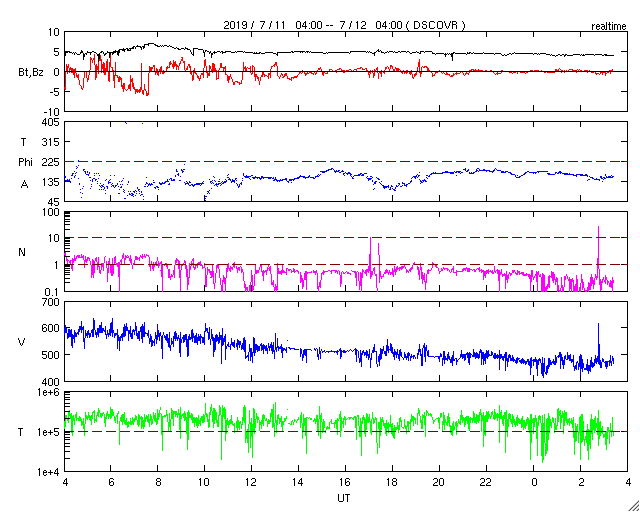Image resolution: width=640 pixels, height=512 pixels.
Task: Click the "UT" x-axis title
Action: point(344,498)
